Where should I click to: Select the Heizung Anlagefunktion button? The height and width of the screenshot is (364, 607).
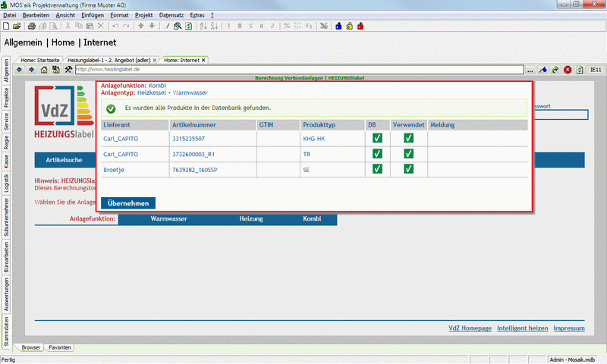(x=251, y=218)
